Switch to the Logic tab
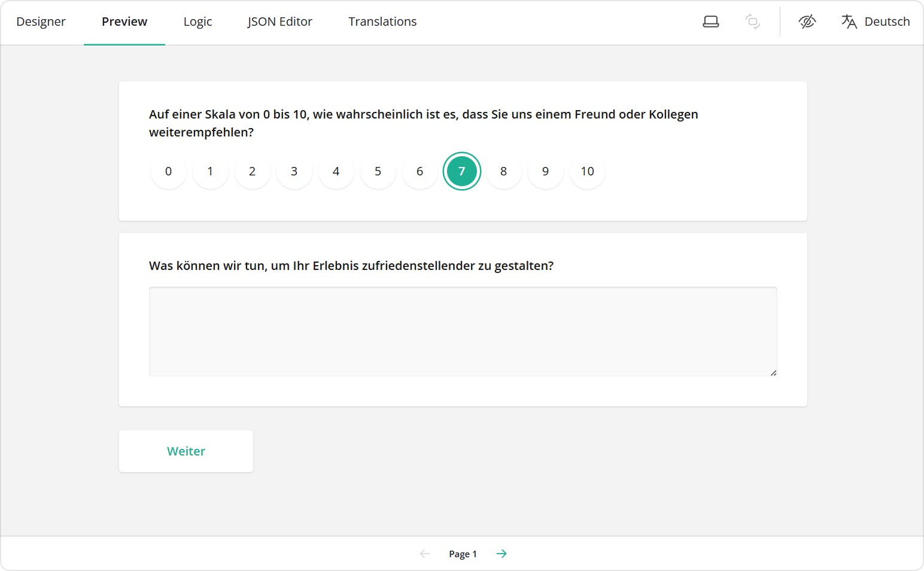924x571 pixels. pos(197,21)
